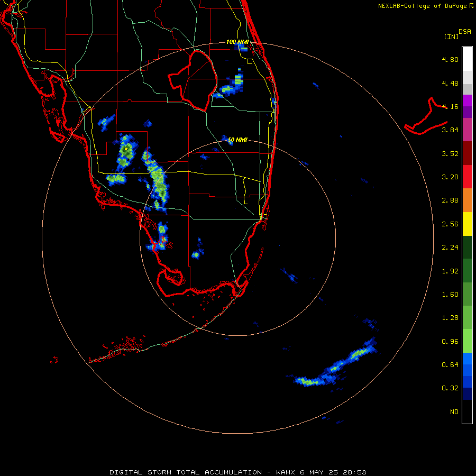Image resolution: width=476 pixels, height=476 pixels.
Task: Click the 100 NMI range ring label
Action: [x=237, y=42]
